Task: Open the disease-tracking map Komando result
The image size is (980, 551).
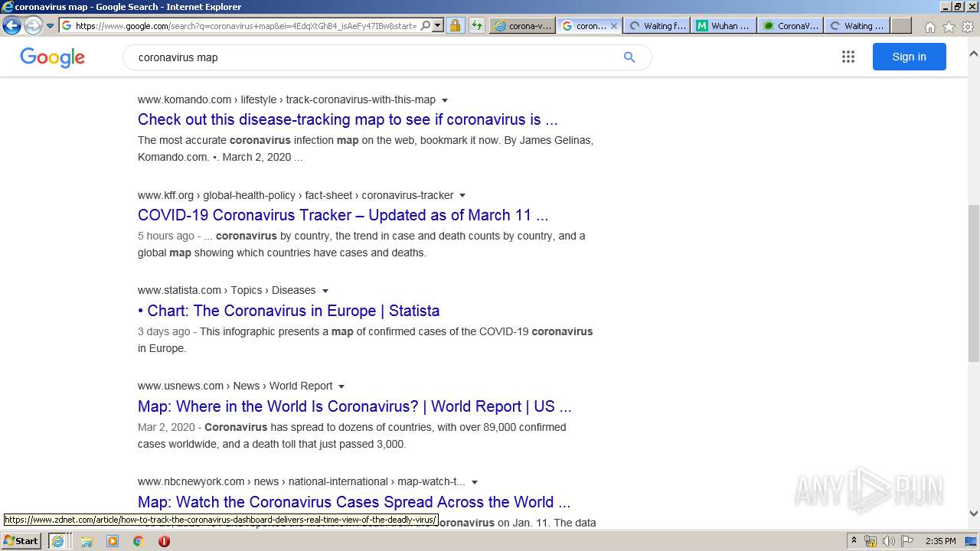Action: click(x=348, y=119)
